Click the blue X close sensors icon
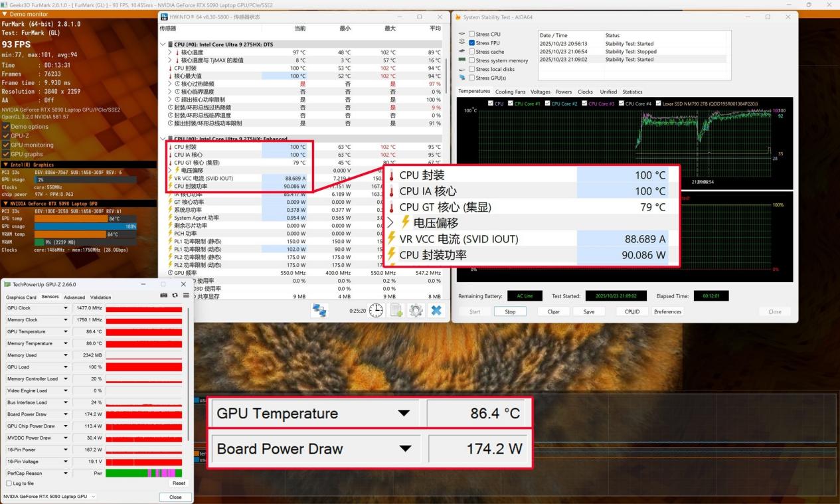This screenshot has width=840, height=504. coord(436,310)
